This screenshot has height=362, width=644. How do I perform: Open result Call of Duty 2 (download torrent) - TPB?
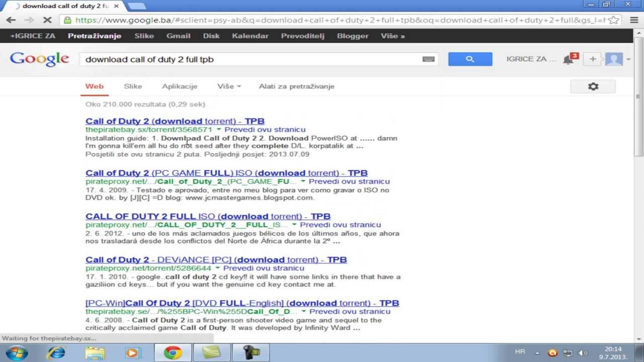click(175, 121)
